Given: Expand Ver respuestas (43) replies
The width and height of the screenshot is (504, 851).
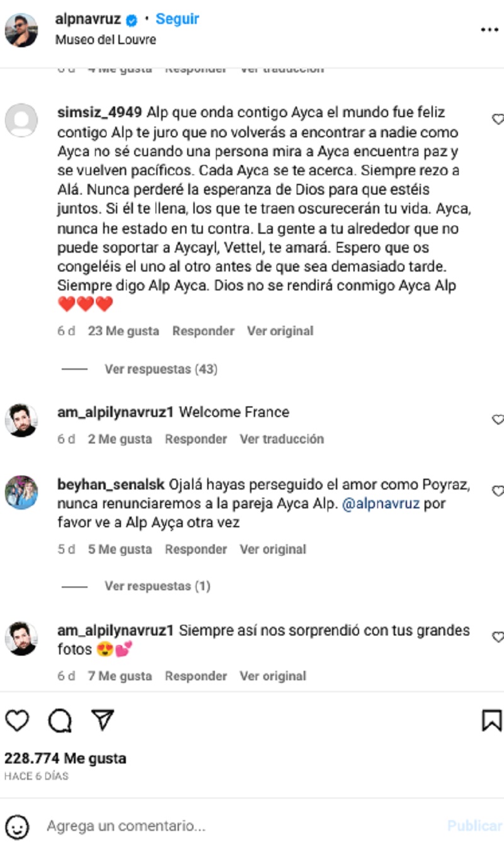Looking at the screenshot, I should 161,369.
